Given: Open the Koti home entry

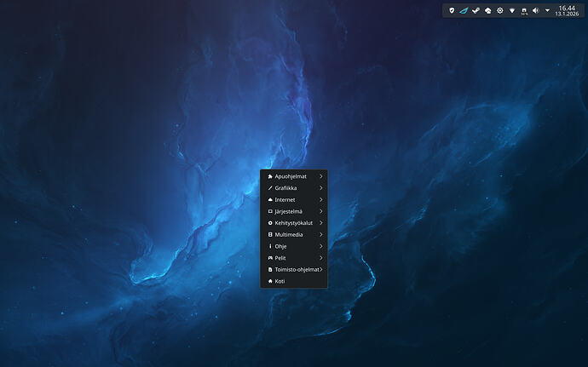Looking at the screenshot, I should 280,280.
